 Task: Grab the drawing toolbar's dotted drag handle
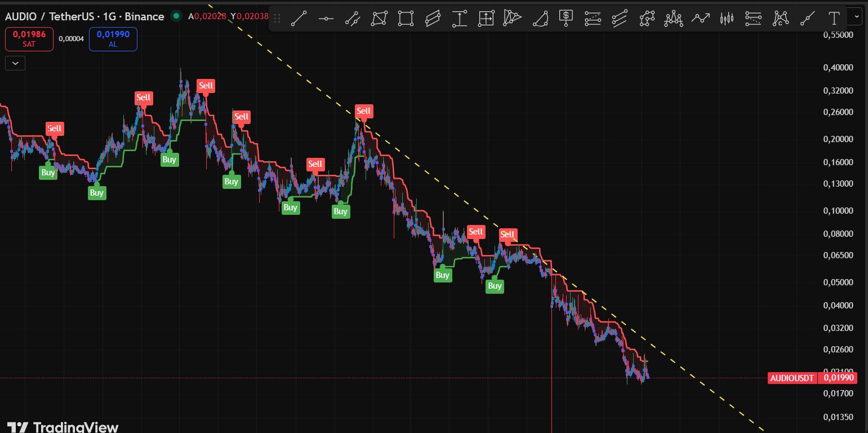click(x=277, y=19)
